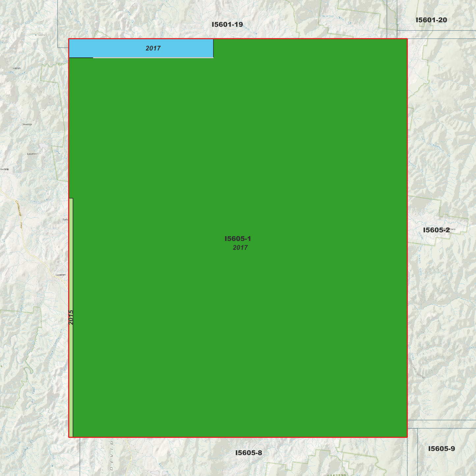Click the Torbane locality label
Image resolution: width=476 pixels, height=476 pixels.
pyautogui.click(x=65, y=219)
